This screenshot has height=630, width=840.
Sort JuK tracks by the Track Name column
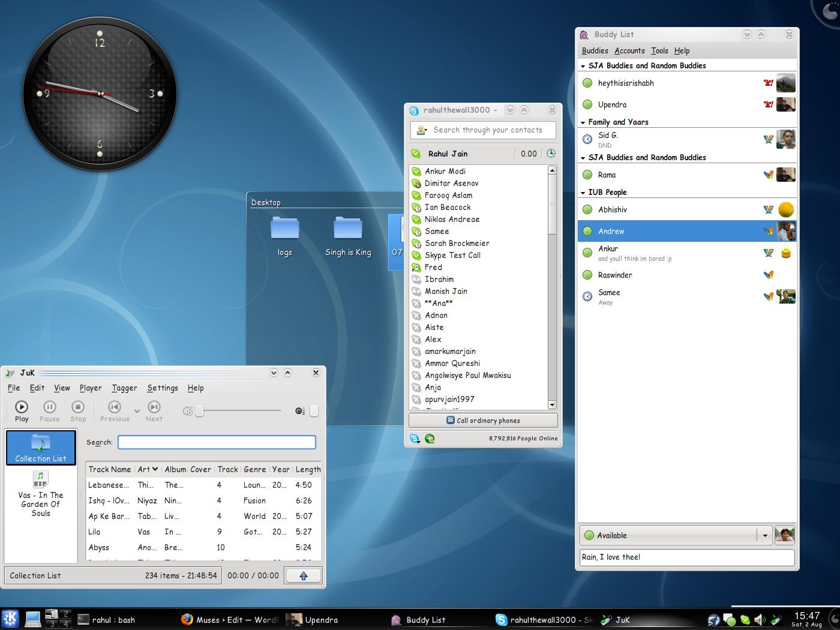tap(109, 469)
